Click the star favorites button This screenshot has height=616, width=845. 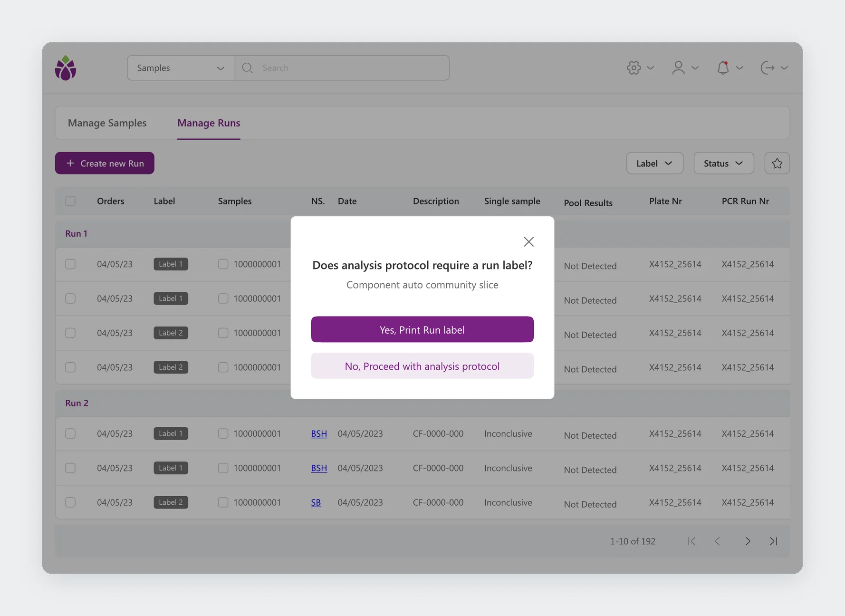click(x=777, y=163)
